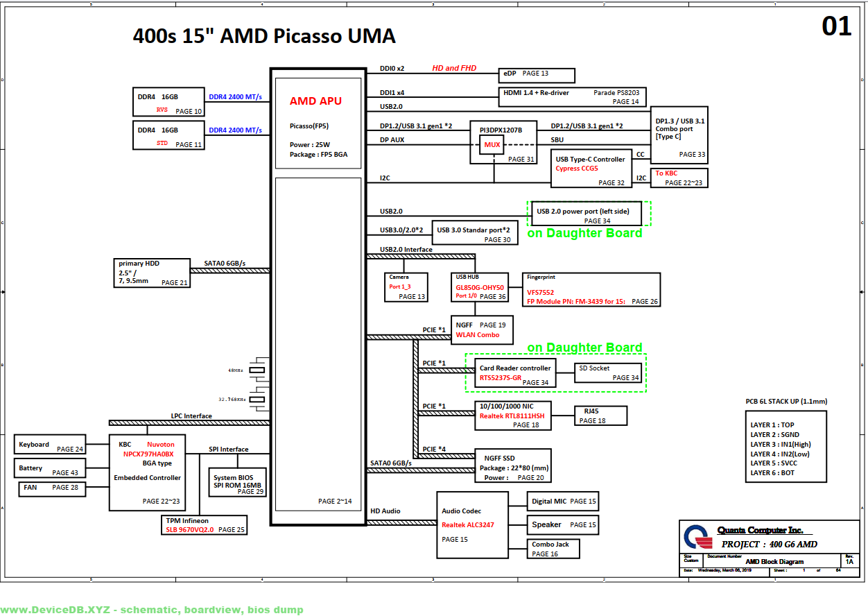Select the "Keyboard" block label
Viewport: 868px width, 616px height.
[x=34, y=445]
